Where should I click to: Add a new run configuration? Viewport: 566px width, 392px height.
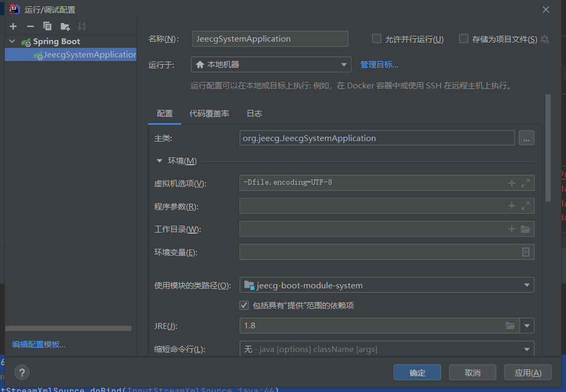(x=13, y=26)
